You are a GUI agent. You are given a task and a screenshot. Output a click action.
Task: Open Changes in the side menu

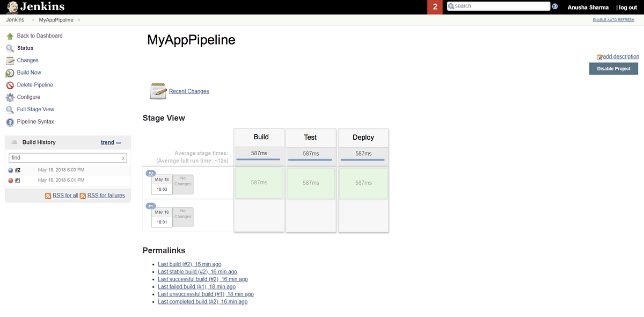pos(28,61)
